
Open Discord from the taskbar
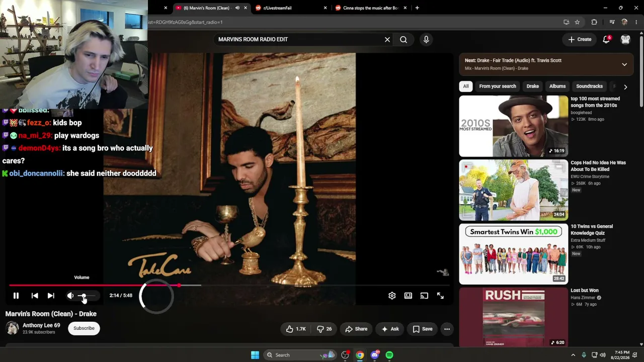[x=375, y=355]
